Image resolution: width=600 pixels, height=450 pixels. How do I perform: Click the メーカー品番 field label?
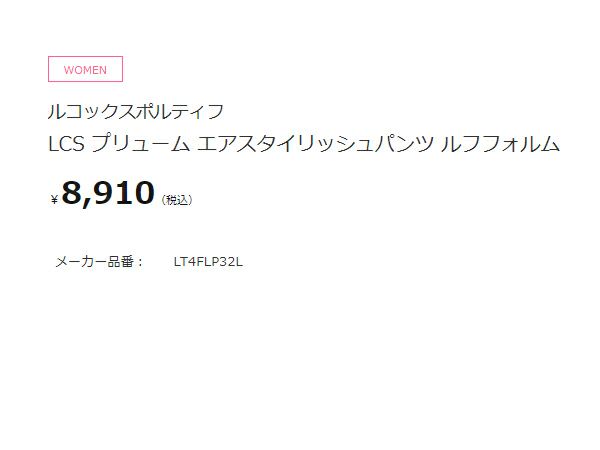[95, 262]
